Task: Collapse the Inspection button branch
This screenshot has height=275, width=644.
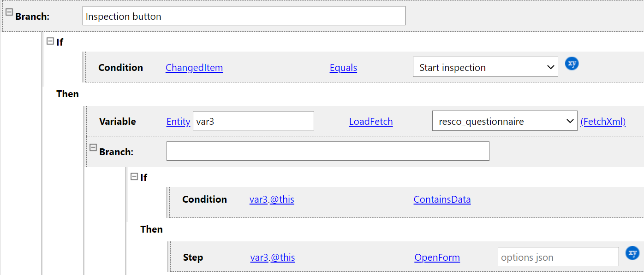Action: pos(9,12)
